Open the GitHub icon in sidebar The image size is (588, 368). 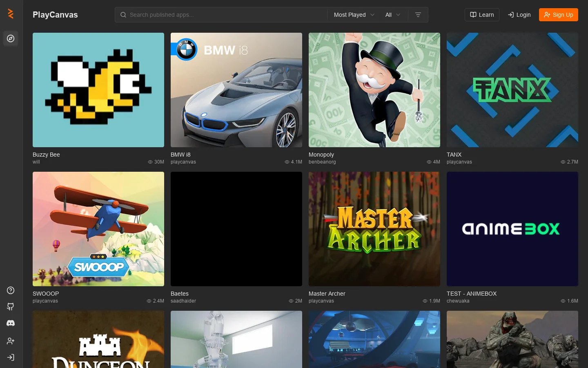point(11,307)
